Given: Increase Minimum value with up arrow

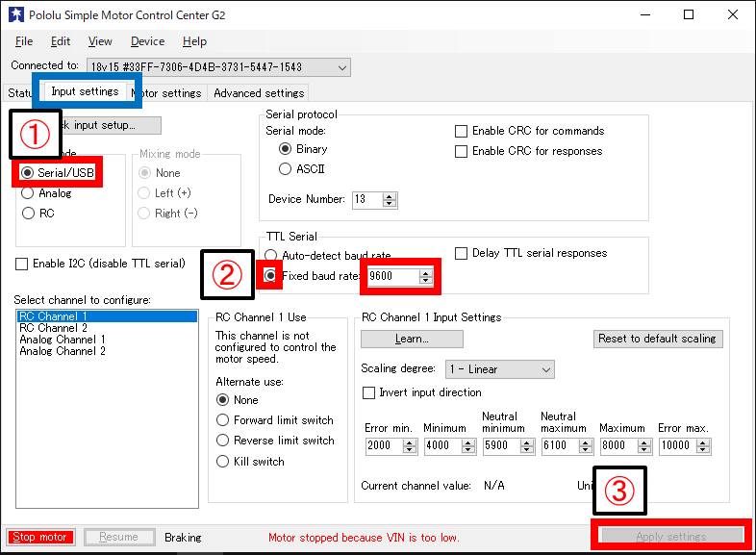Looking at the screenshot, I should 468,442.
